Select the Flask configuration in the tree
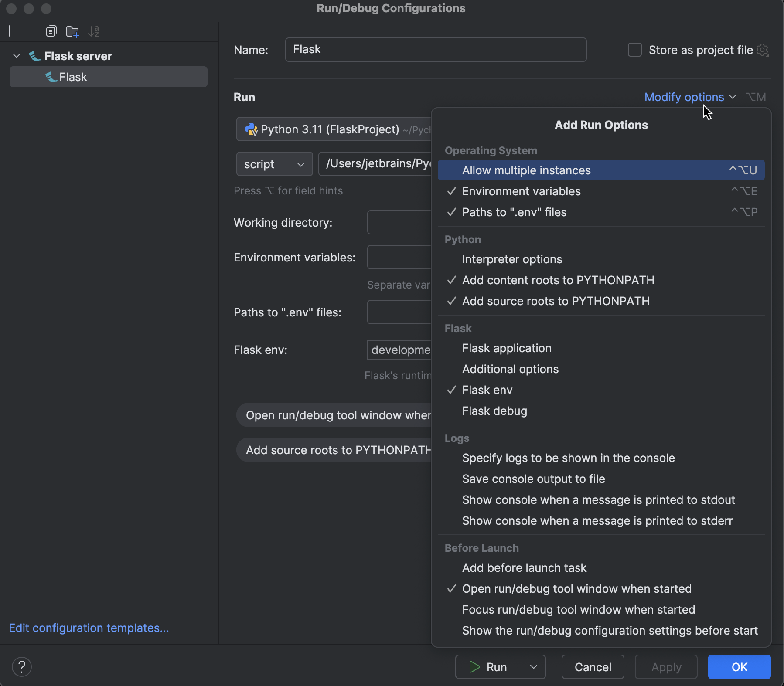Image resolution: width=784 pixels, height=686 pixels. [x=73, y=77]
